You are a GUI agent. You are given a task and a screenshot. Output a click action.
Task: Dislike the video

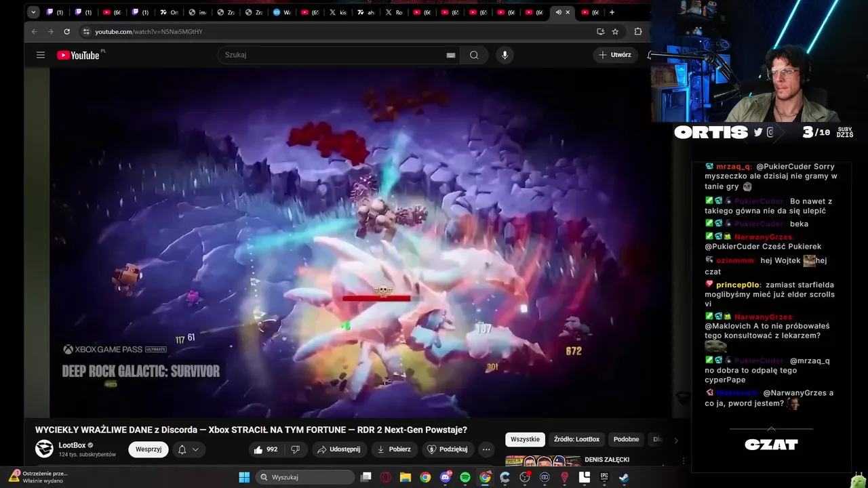tap(295, 449)
